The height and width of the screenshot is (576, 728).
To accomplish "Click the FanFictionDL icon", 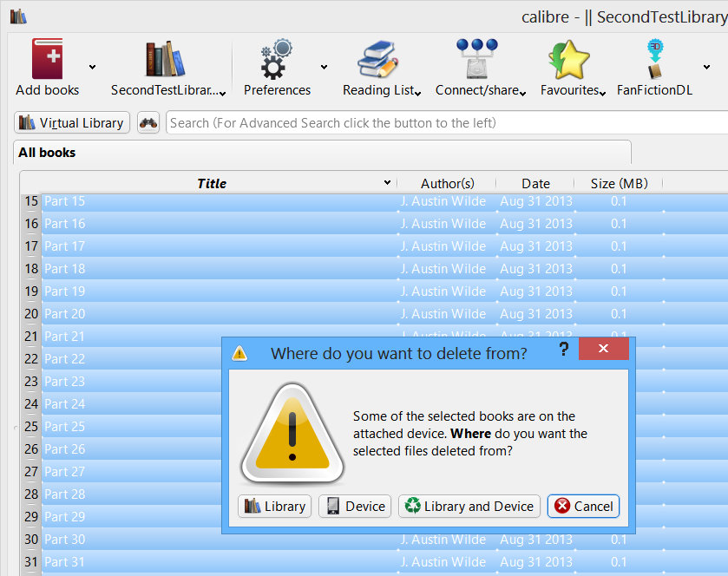I will click(655, 59).
